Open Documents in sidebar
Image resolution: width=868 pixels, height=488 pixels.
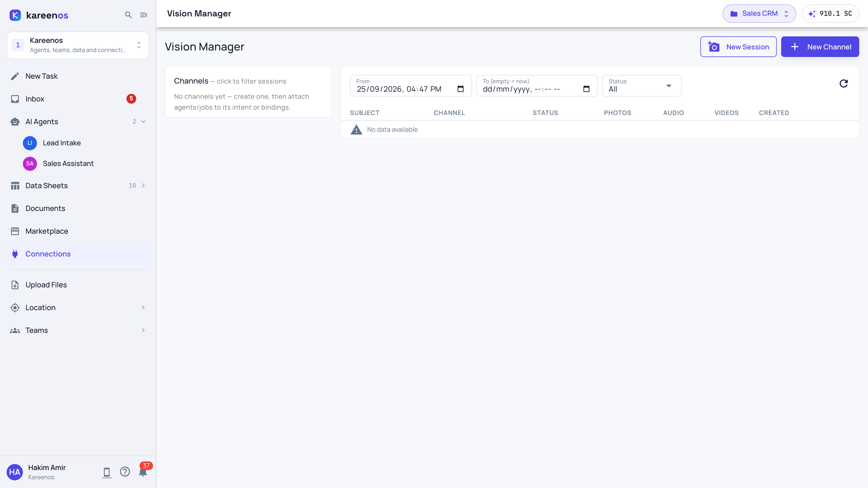click(78, 208)
